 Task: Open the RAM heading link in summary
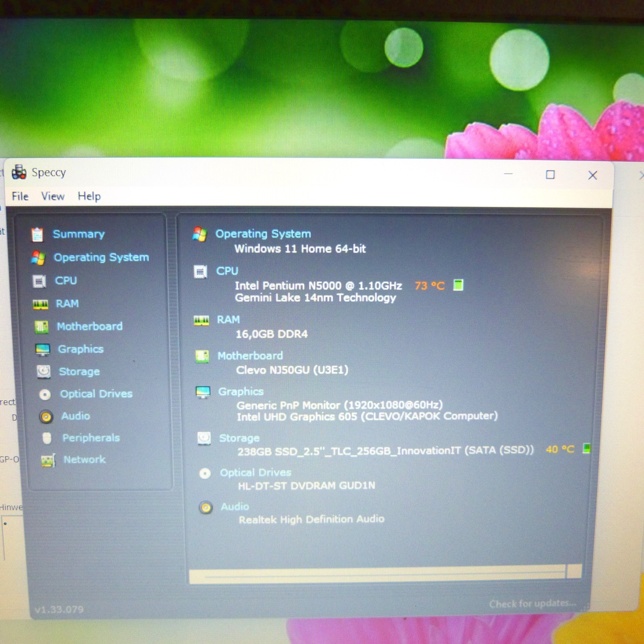(228, 320)
